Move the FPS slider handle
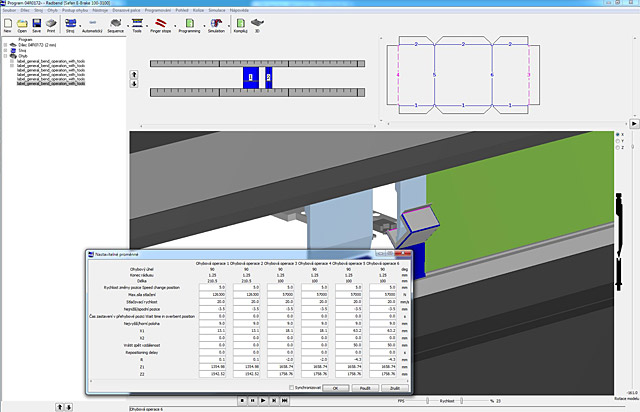The height and width of the screenshot is (412, 640). tap(427, 401)
